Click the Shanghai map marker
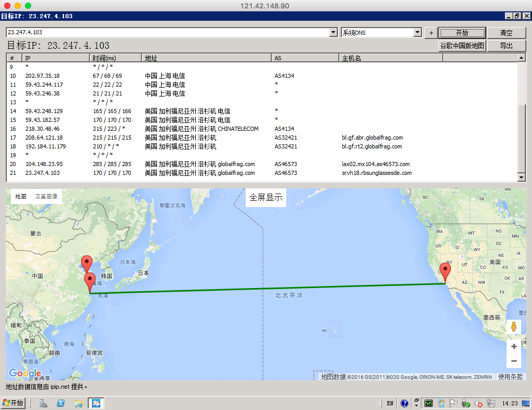The height and width of the screenshot is (410, 532). 90,283
